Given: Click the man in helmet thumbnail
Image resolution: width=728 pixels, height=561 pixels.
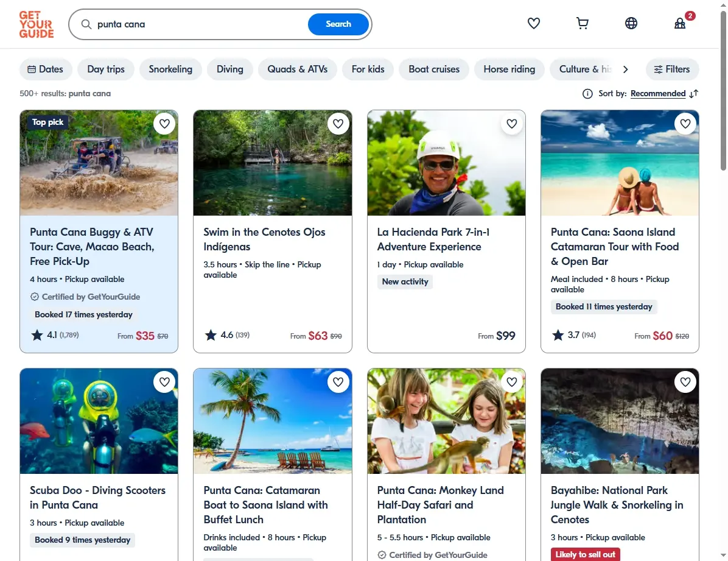Looking at the screenshot, I should click(446, 163).
